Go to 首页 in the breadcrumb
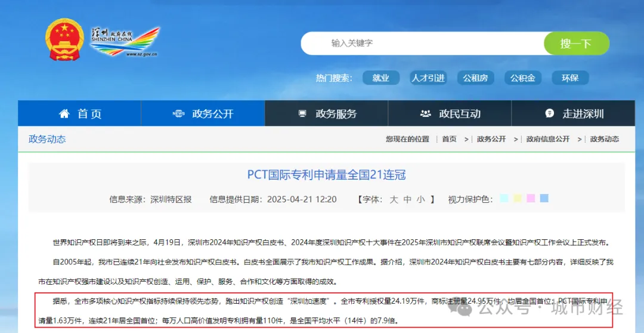This screenshot has width=644, height=333. (449, 139)
